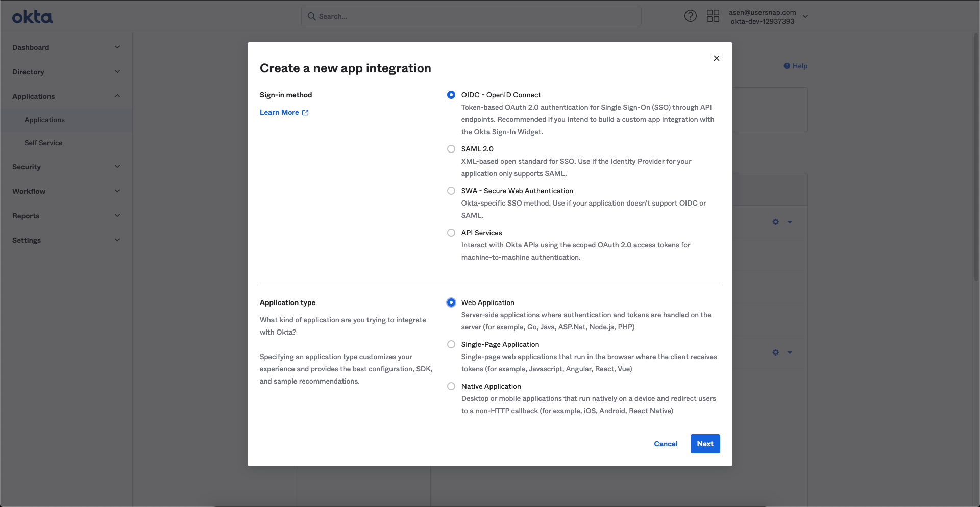
Task: Open the Learn More link
Action: pos(279,112)
